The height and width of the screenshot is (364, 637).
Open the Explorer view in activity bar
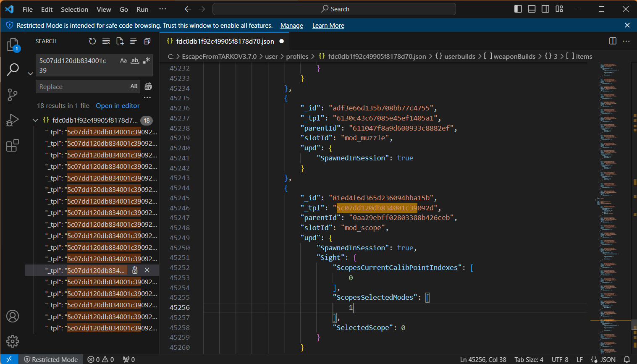pos(13,45)
